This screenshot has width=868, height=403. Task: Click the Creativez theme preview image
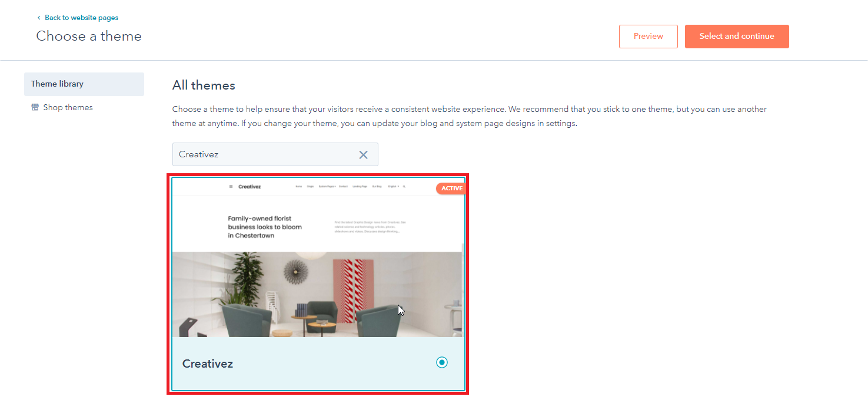[x=318, y=257]
